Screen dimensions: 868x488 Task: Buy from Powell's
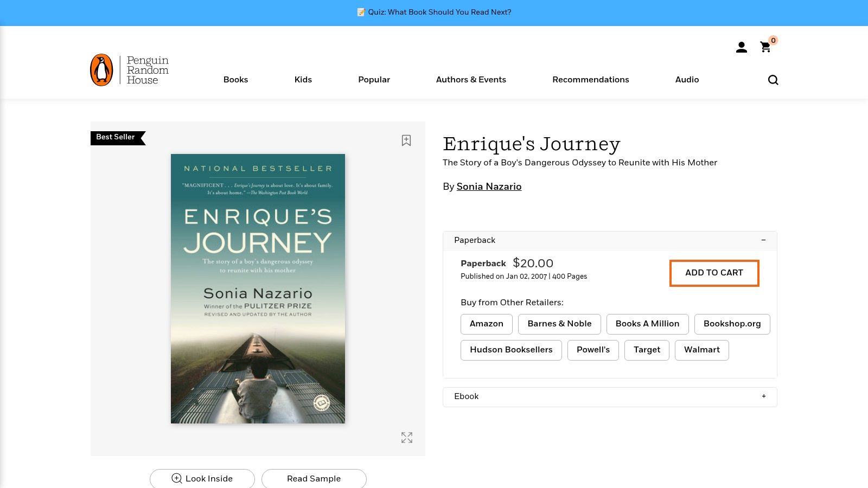coord(593,350)
